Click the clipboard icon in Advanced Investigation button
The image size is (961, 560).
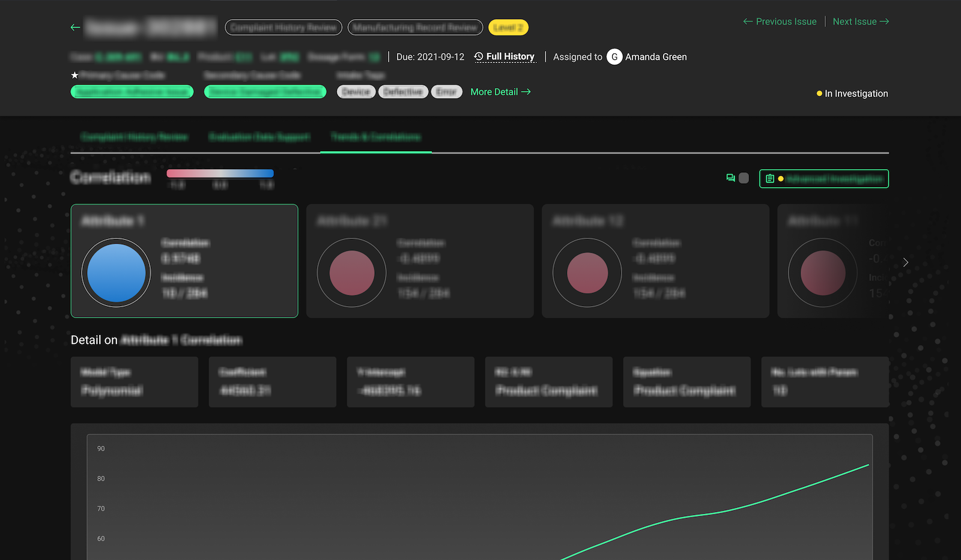[769, 179]
